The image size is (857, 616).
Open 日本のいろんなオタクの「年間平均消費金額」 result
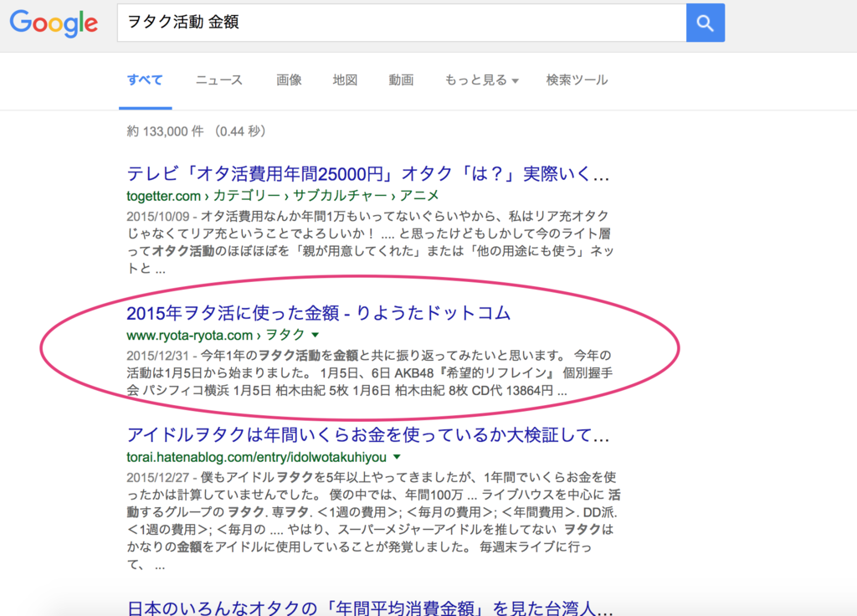coord(370,608)
